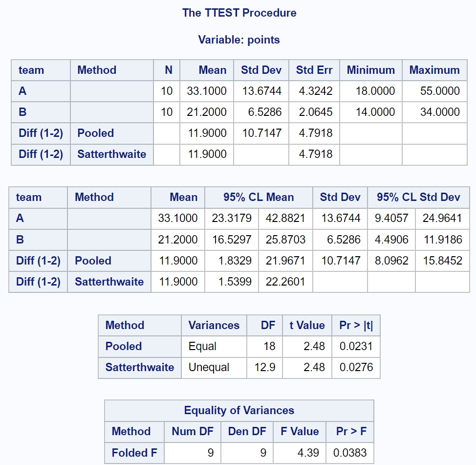Click the '95% CL Mean' header

click(x=259, y=197)
